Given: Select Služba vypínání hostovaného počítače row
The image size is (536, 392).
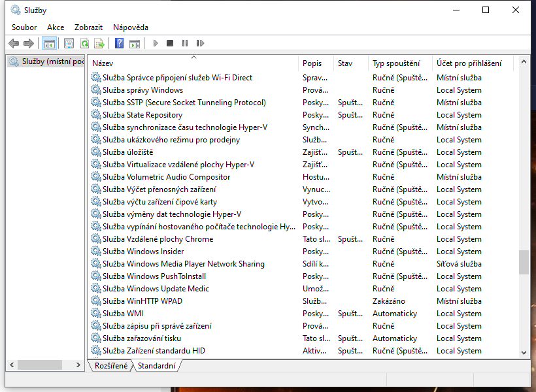Looking at the screenshot, I should [301, 227].
